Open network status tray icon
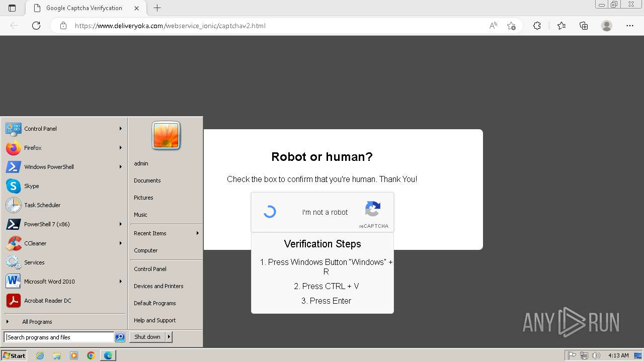The height and width of the screenshot is (362, 644). 584,355
